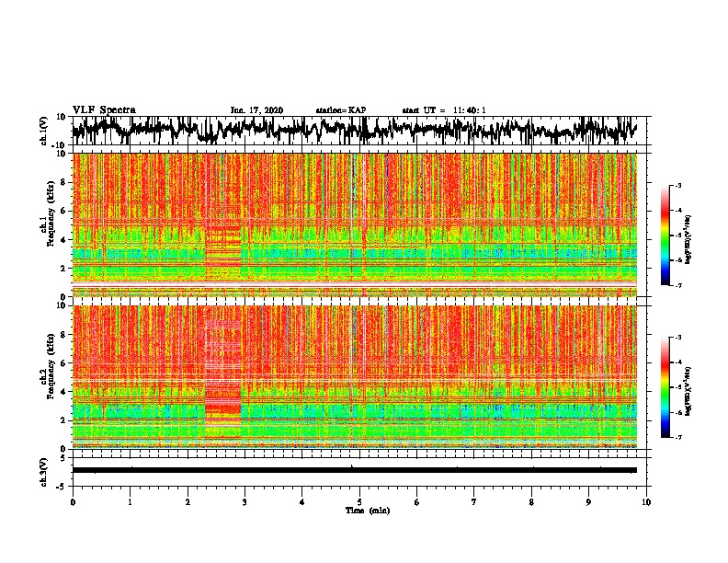Click the "-5" tick on ch.3 voltage axis
Viewport: 728px width, 563px height.
coord(61,487)
